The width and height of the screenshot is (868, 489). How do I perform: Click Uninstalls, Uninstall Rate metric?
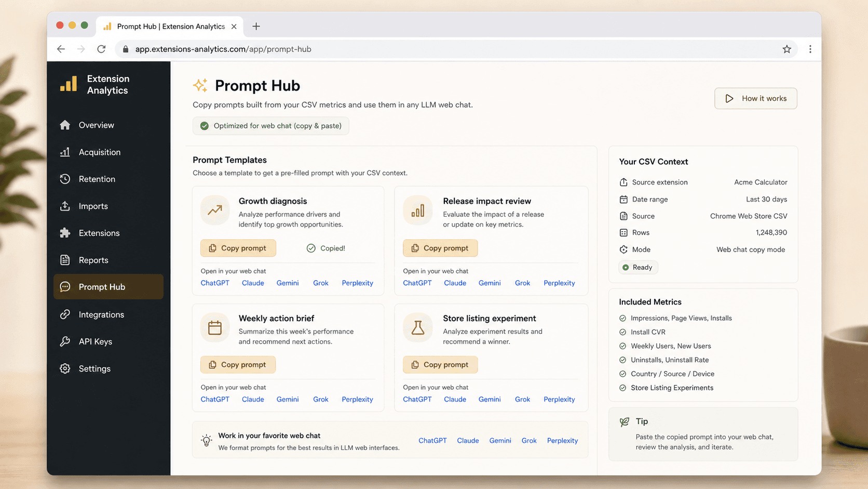(670, 360)
